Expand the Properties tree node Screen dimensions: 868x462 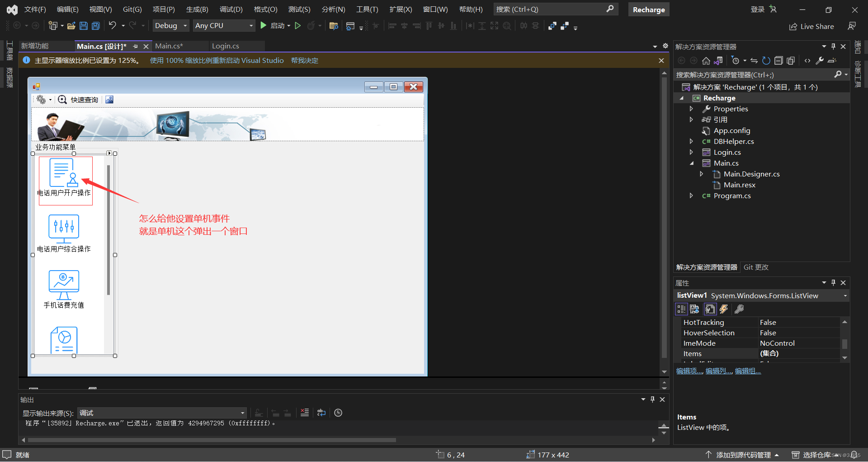[x=691, y=109]
